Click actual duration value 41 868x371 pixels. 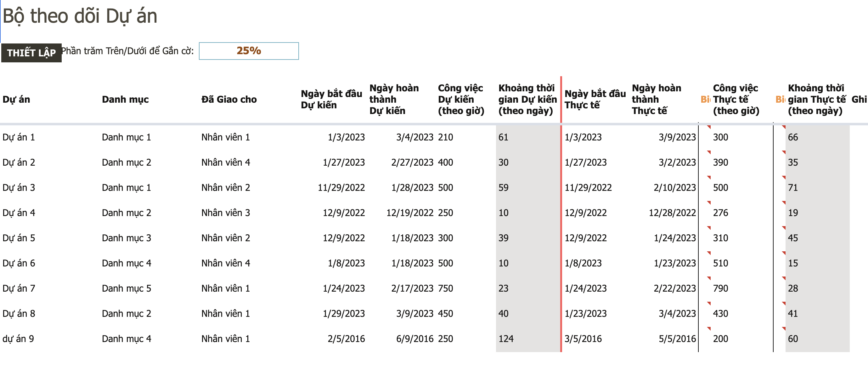[793, 314]
